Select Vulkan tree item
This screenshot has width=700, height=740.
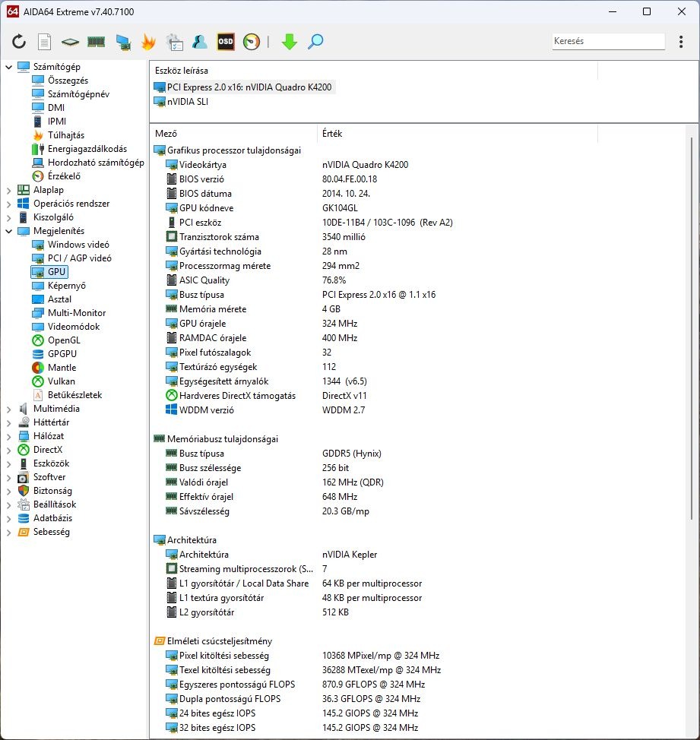point(62,381)
